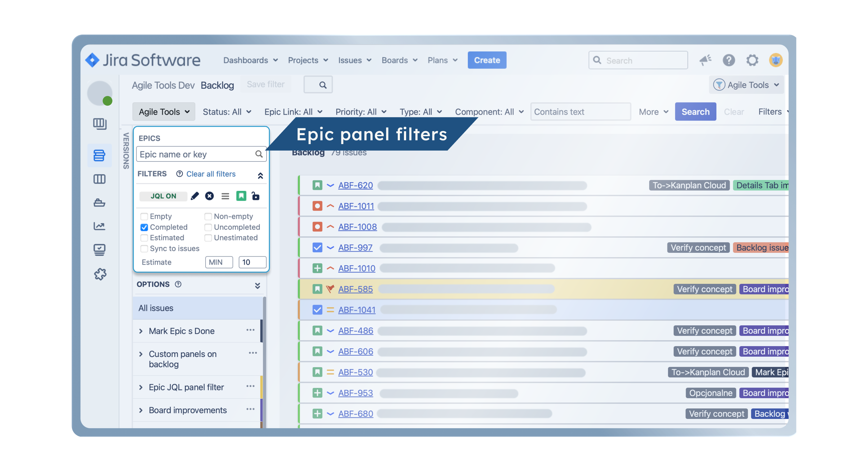868x471 pixels.
Task: Click the list lines icon in epic filters
Action: tap(225, 196)
